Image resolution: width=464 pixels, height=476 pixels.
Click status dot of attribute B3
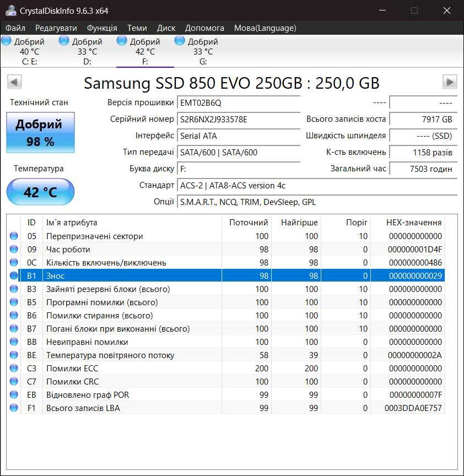[x=14, y=289]
